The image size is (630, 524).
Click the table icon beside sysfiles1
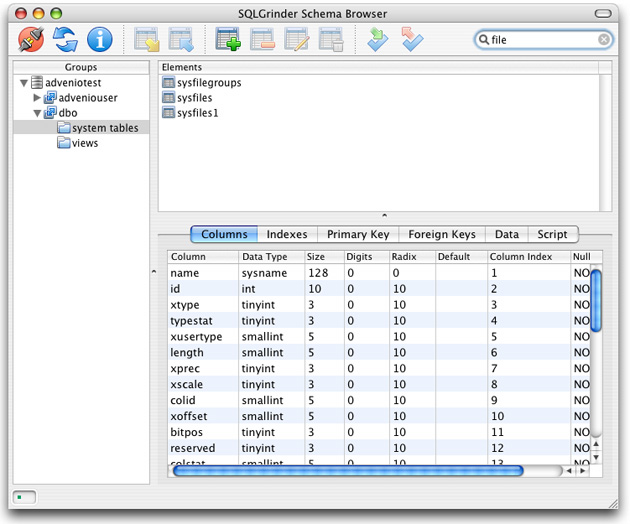168,113
